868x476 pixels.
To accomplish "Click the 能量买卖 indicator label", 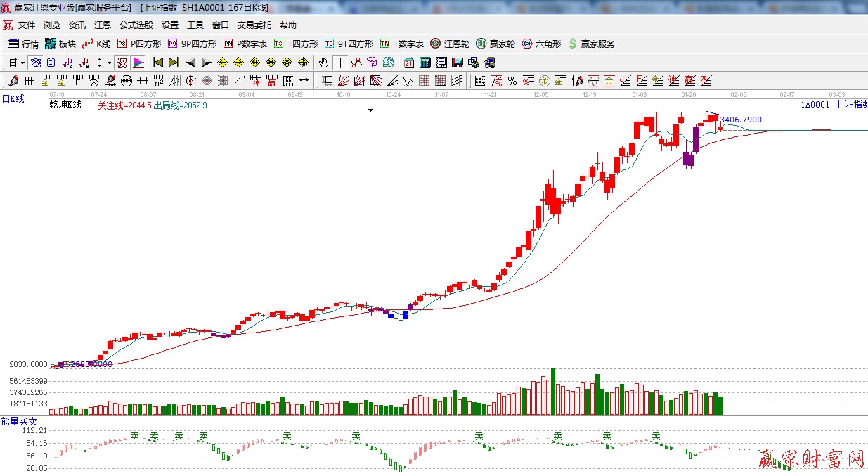I will pos(19,420).
